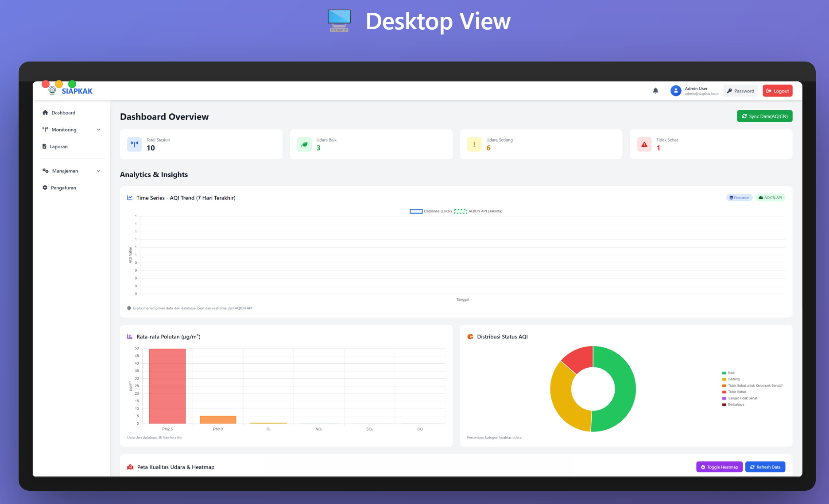The height and width of the screenshot is (504, 829).
Task: Click the red segment of the donut chart
Action: click(581, 359)
